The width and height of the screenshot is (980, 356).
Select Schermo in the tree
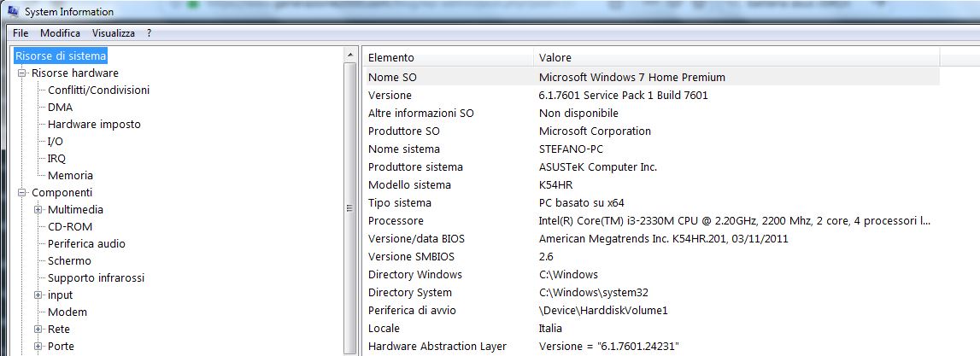[x=69, y=261]
